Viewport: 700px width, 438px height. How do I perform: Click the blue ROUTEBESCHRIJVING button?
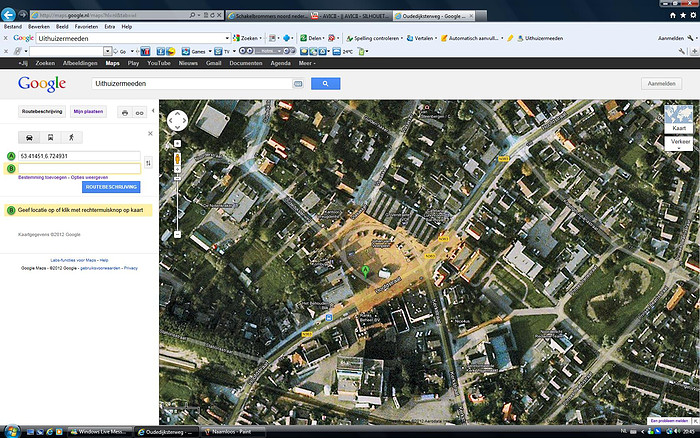coord(111,187)
